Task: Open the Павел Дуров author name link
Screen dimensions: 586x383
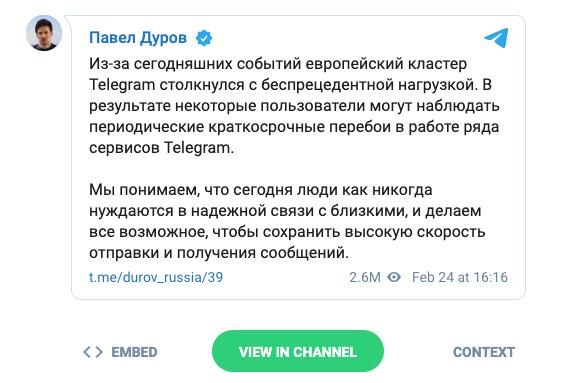Action: pos(138,38)
